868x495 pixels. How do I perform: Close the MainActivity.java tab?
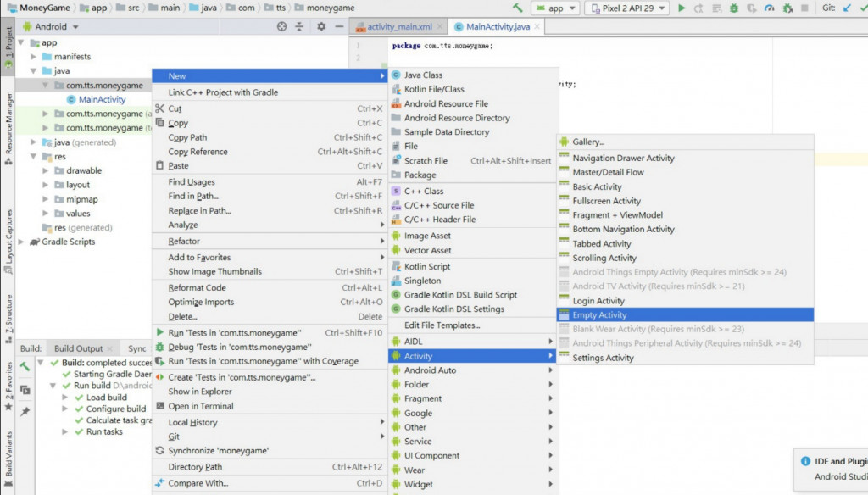tap(537, 26)
